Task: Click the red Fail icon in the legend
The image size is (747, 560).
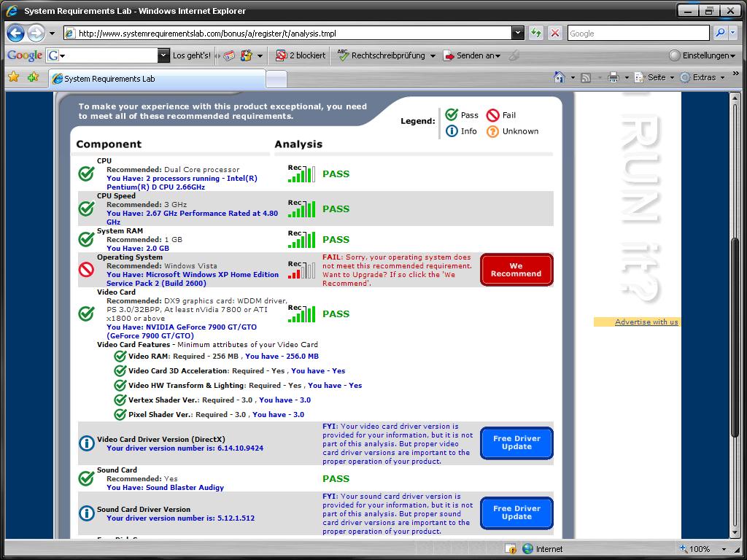Action: click(x=492, y=115)
